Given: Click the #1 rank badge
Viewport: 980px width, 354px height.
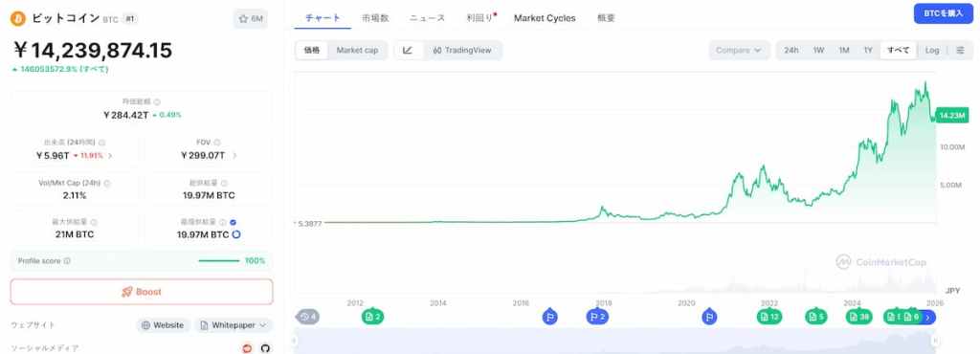Looking at the screenshot, I should tap(130, 19).
